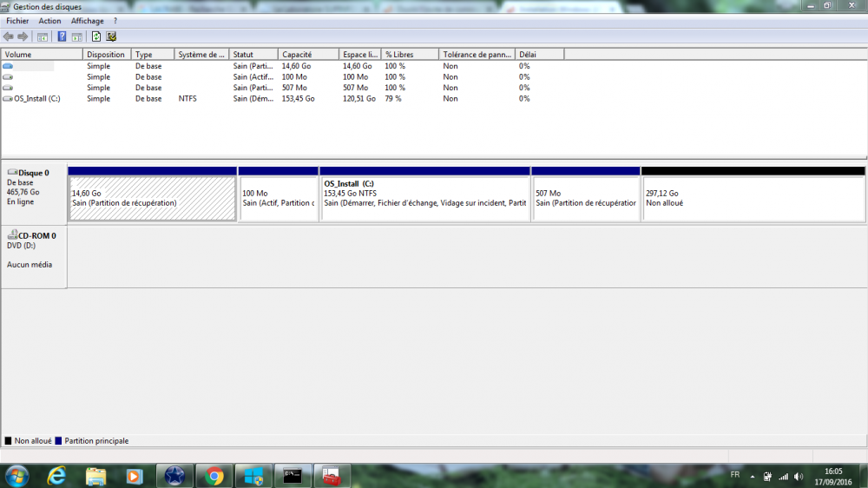
Task: Open the Action menu
Action: [49, 21]
